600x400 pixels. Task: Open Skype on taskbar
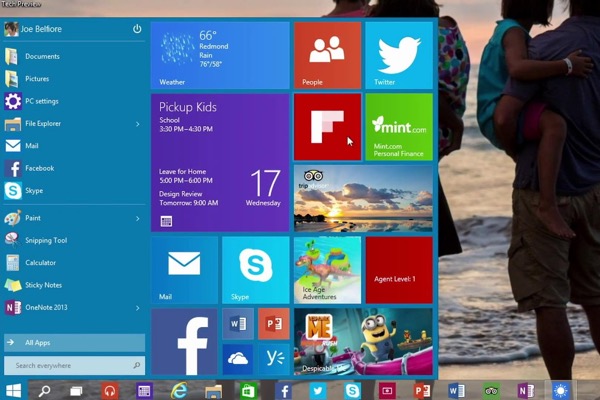(352, 391)
